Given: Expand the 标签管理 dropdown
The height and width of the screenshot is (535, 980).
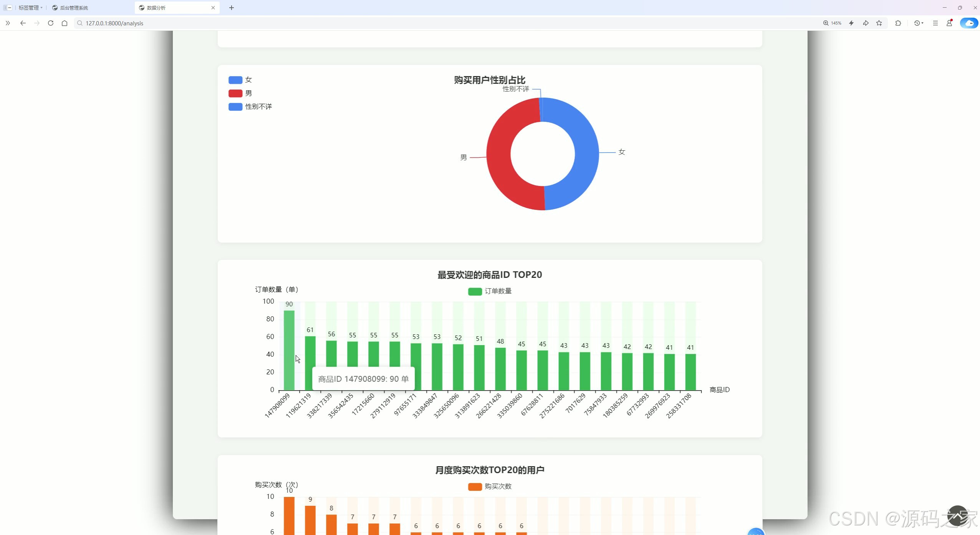Looking at the screenshot, I should [x=30, y=8].
